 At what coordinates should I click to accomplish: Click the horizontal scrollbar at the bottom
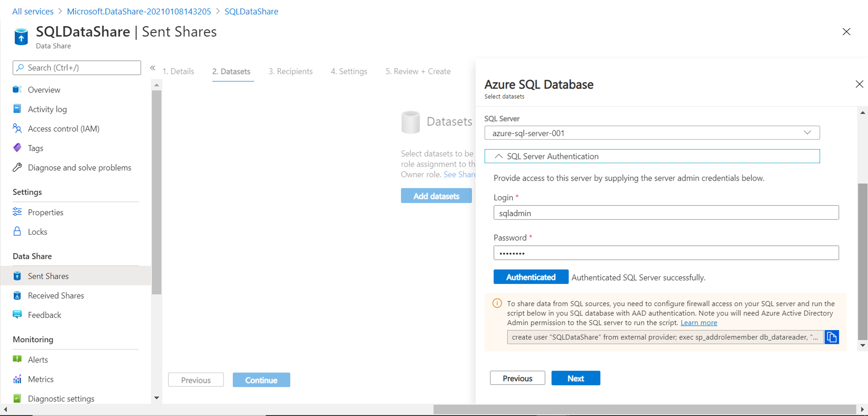click(x=644, y=409)
